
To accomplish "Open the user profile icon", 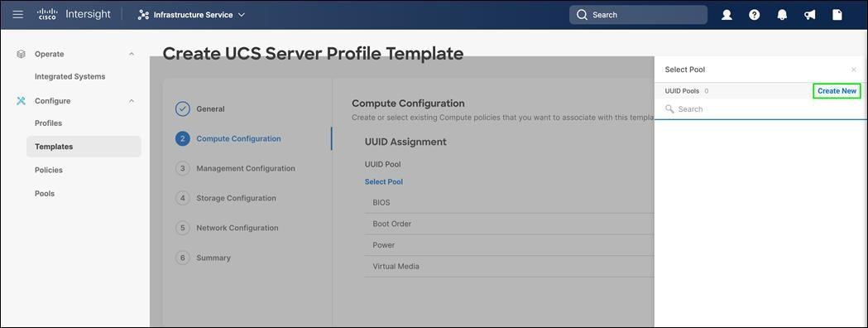I will point(727,15).
